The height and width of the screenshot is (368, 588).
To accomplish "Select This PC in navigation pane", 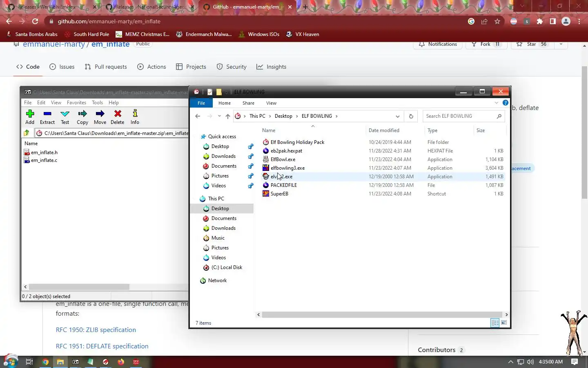I will coord(216,199).
